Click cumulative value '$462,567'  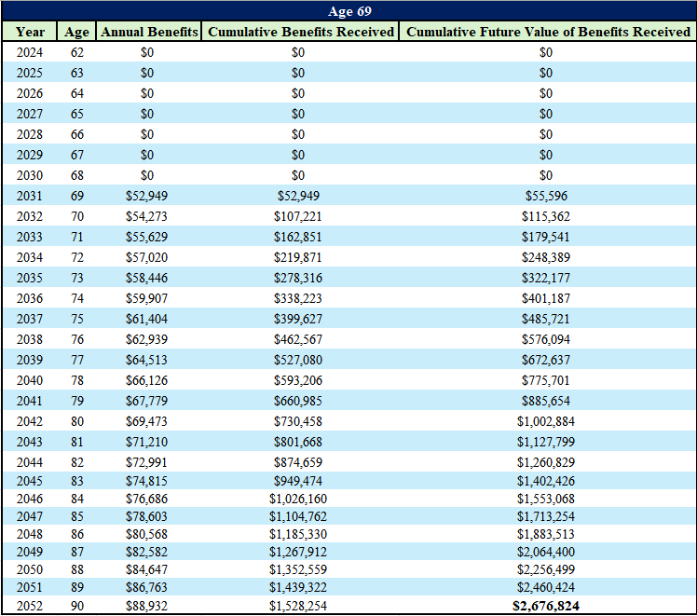pyautogui.click(x=298, y=339)
